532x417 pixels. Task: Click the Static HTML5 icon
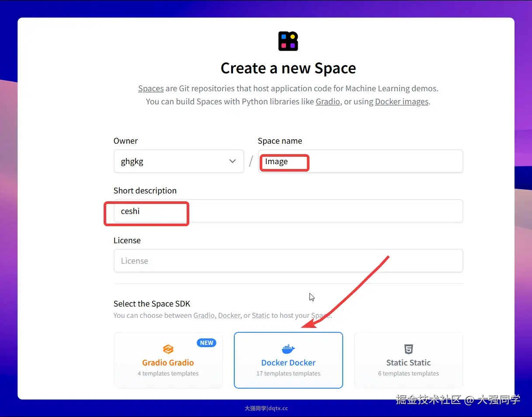408,349
